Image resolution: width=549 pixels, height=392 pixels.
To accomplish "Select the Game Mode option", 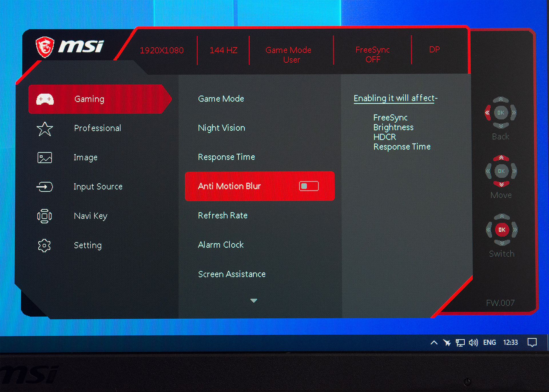I will click(221, 99).
